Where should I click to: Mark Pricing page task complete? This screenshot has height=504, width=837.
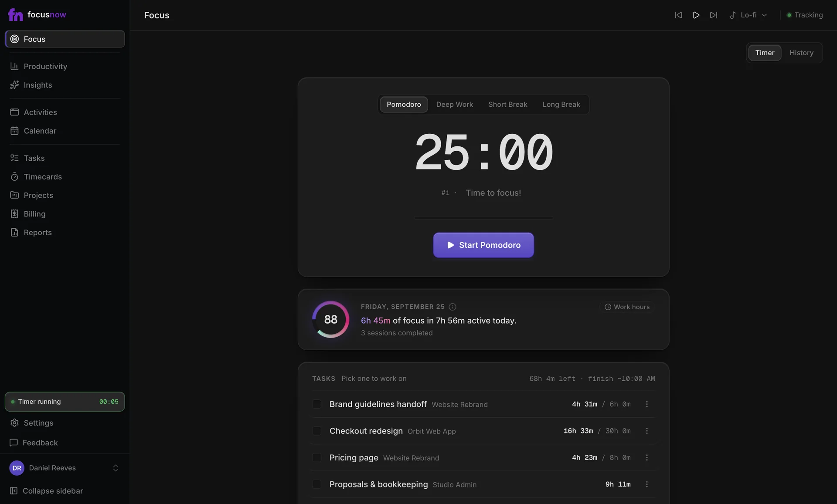click(317, 457)
